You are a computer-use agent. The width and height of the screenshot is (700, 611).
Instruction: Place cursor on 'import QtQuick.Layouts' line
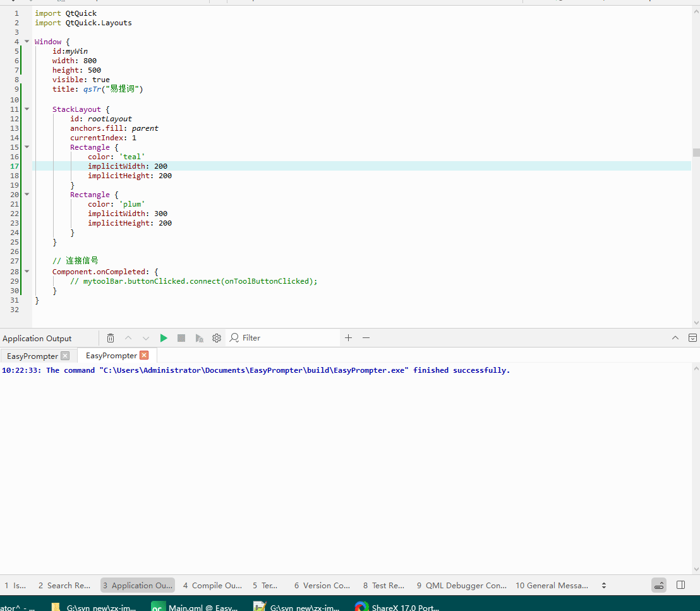[83, 23]
